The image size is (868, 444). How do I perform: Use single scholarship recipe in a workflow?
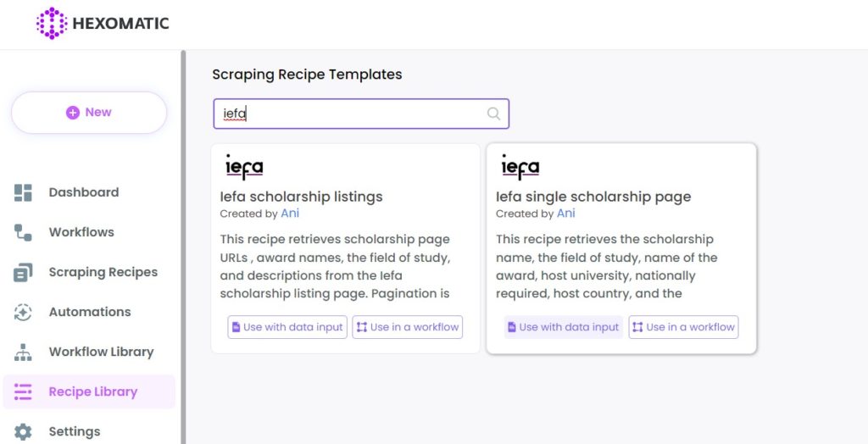(684, 327)
